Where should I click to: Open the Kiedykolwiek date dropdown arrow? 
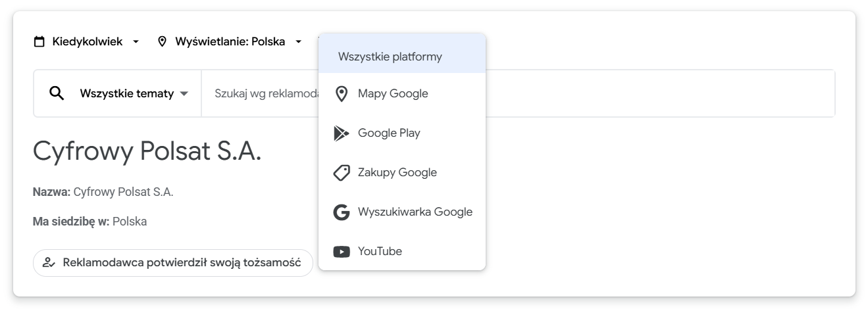point(136,42)
